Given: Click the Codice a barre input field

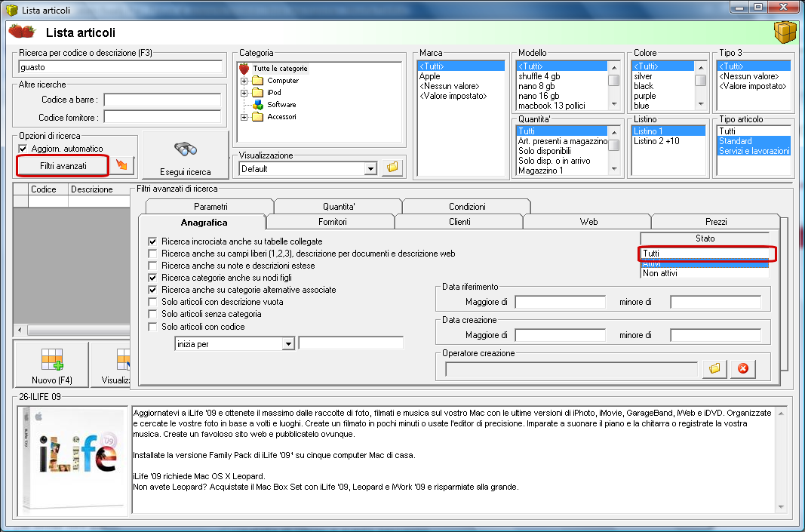Looking at the screenshot, I should (x=163, y=100).
